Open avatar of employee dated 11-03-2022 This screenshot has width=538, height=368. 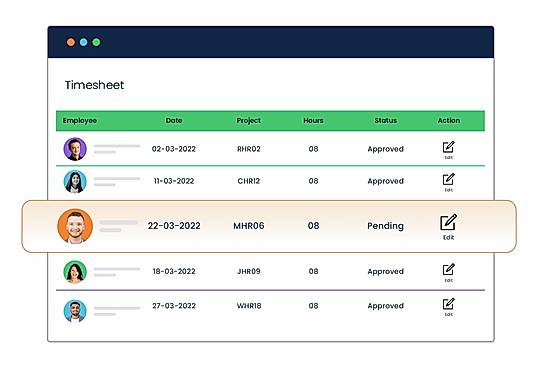(x=75, y=181)
